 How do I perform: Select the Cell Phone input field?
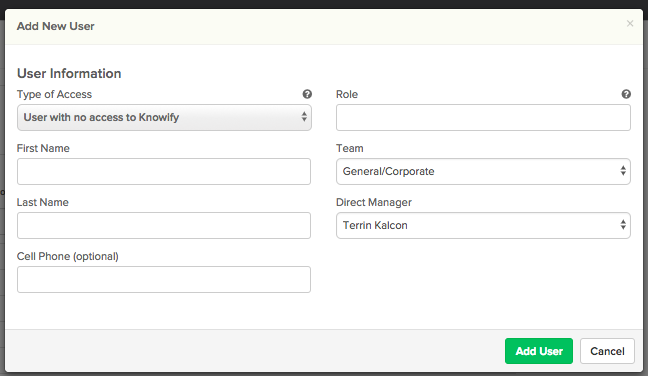[x=164, y=280]
